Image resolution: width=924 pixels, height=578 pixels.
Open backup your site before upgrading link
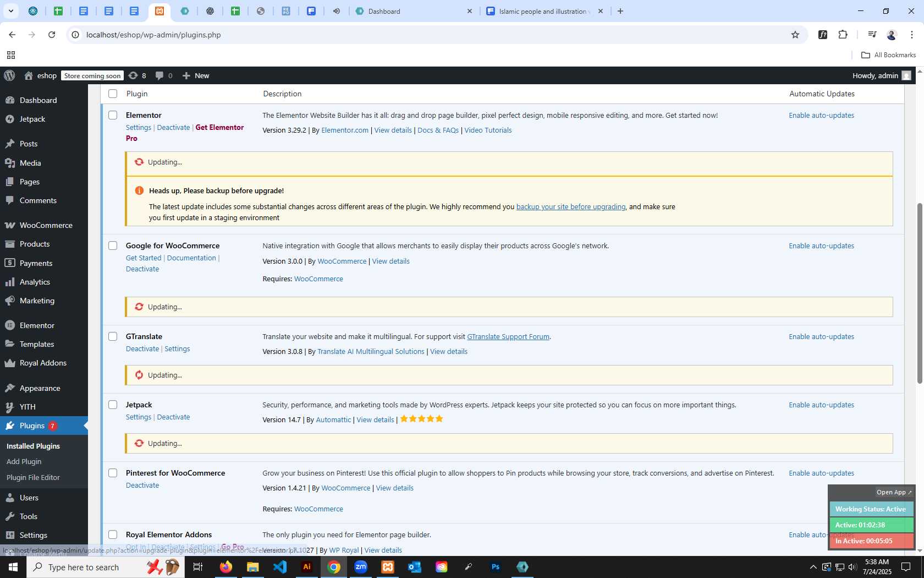tap(570, 206)
